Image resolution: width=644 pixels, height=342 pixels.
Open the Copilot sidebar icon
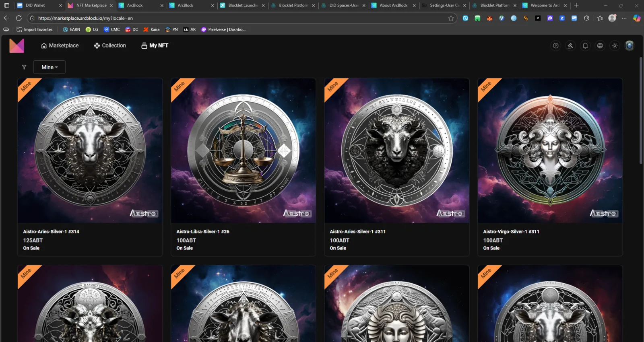636,18
